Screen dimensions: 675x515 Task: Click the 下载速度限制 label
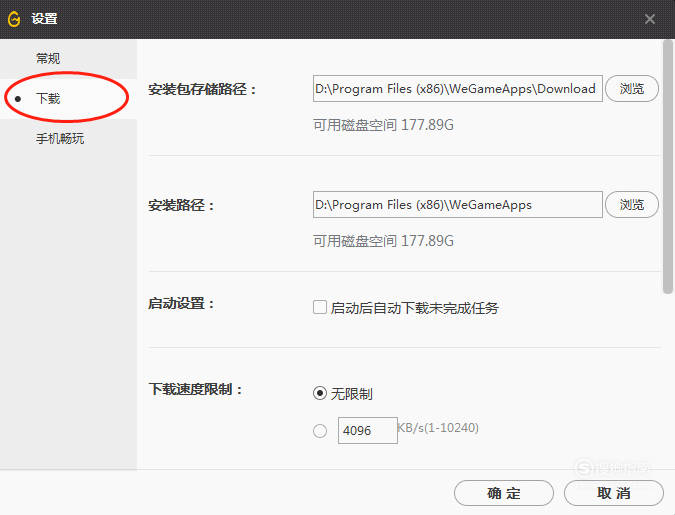(x=196, y=389)
